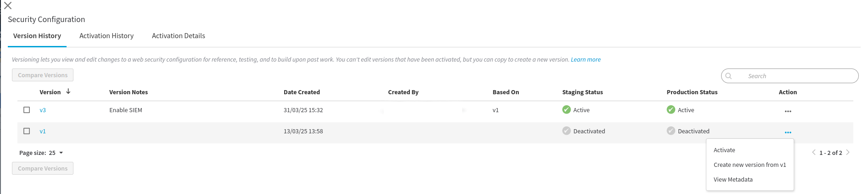The image size is (868, 194).
Task: Focus the Search input field
Action: 790,76
